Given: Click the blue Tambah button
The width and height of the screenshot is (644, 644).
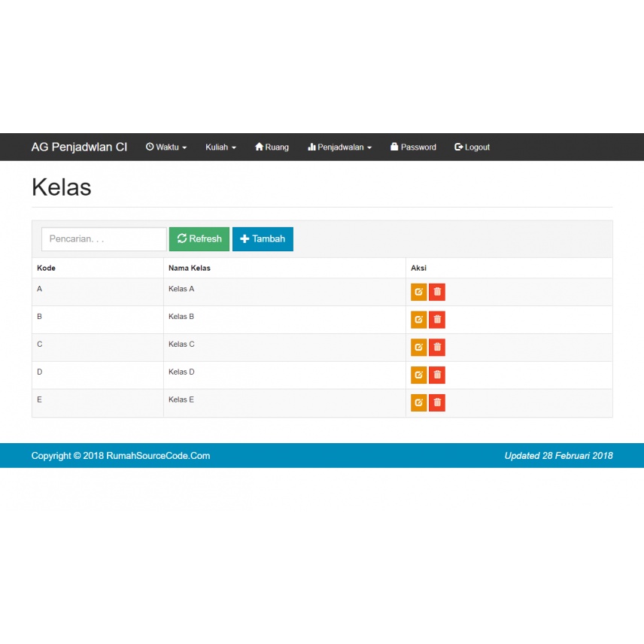Looking at the screenshot, I should pyautogui.click(x=263, y=239).
